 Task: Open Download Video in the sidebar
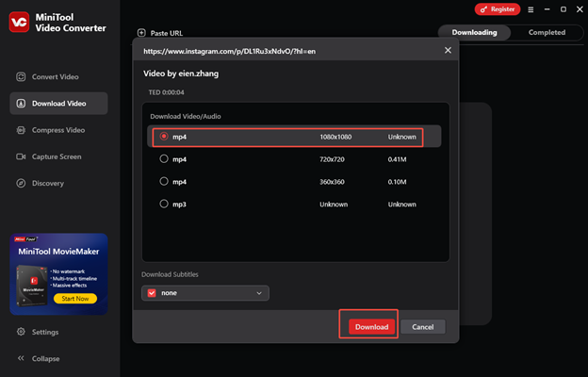click(x=58, y=104)
